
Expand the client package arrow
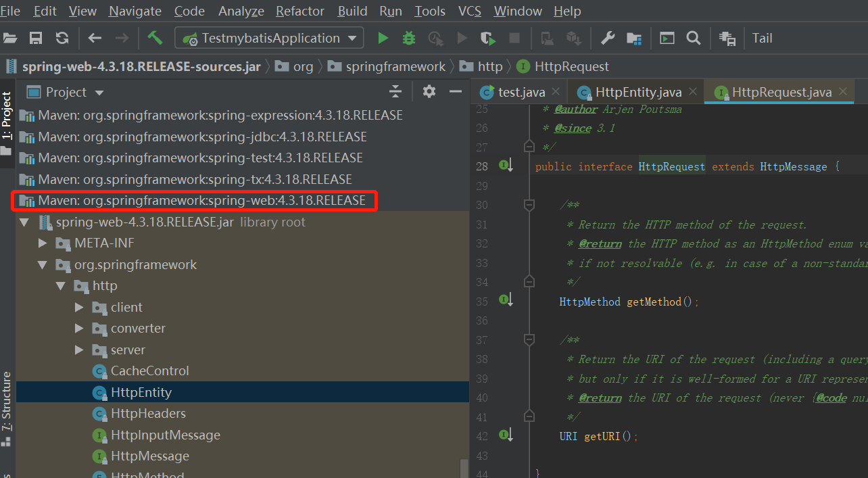tap(80, 307)
